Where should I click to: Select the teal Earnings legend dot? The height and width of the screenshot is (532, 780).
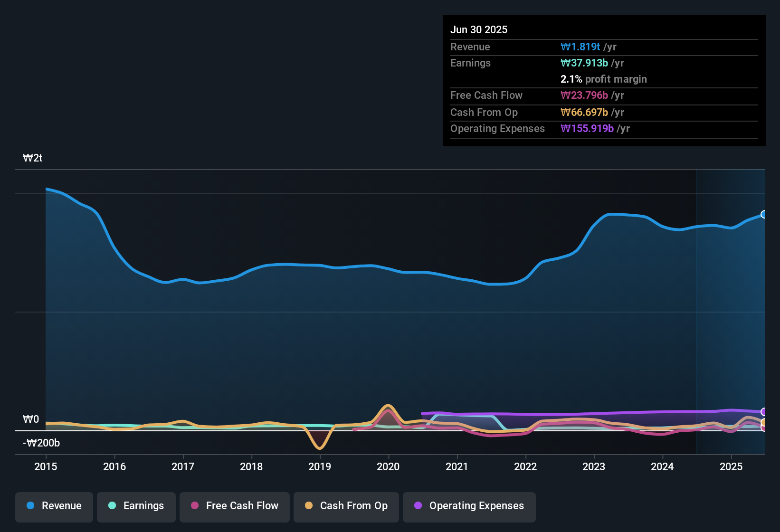coord(112,506)
